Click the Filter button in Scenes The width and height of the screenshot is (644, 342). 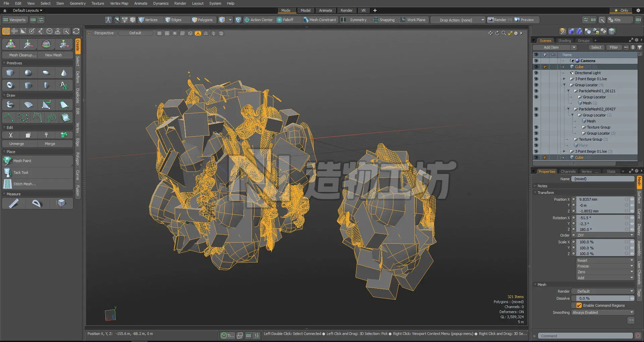[x=613, y=47]
